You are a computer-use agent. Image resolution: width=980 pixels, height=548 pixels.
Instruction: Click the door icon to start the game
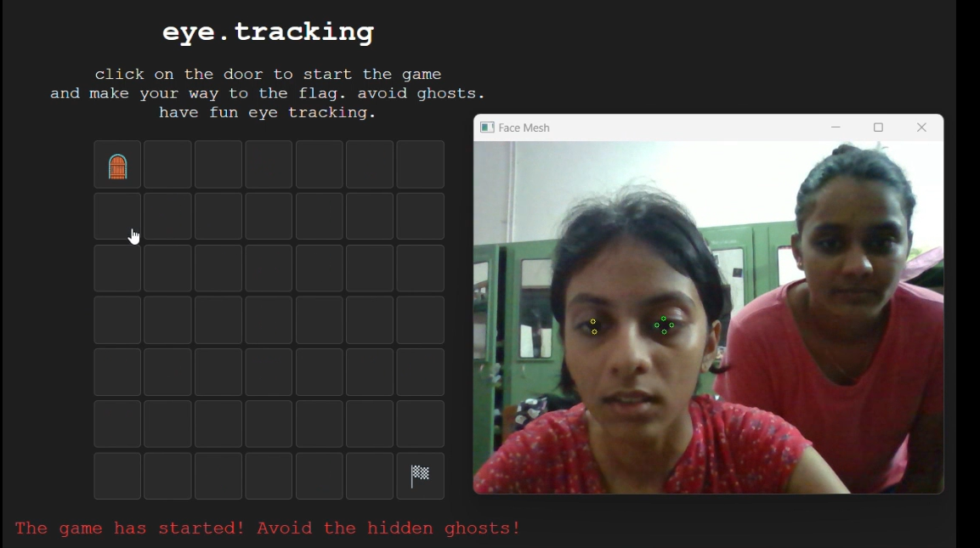coord(117,167)
